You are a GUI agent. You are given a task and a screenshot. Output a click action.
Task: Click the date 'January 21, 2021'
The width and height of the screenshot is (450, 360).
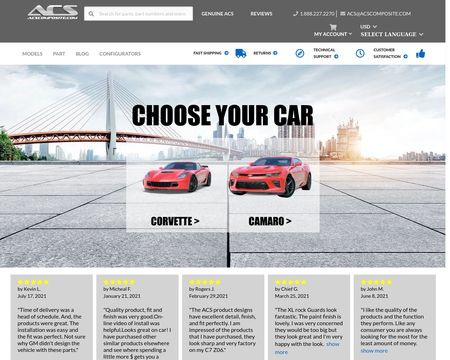tap(122, 296)
